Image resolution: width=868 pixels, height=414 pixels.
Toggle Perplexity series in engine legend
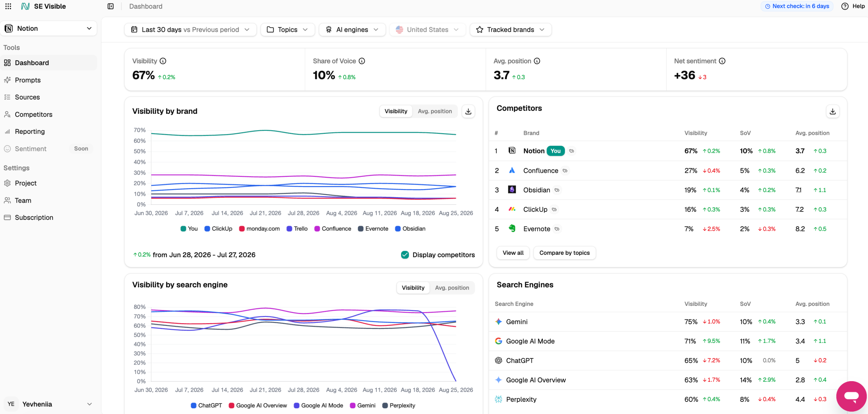point(399,406)
